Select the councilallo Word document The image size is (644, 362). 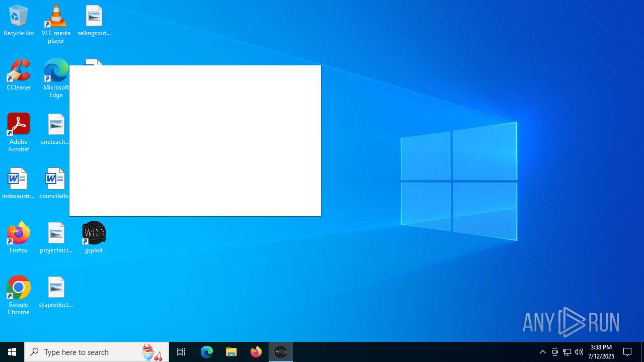coord(54,184)
